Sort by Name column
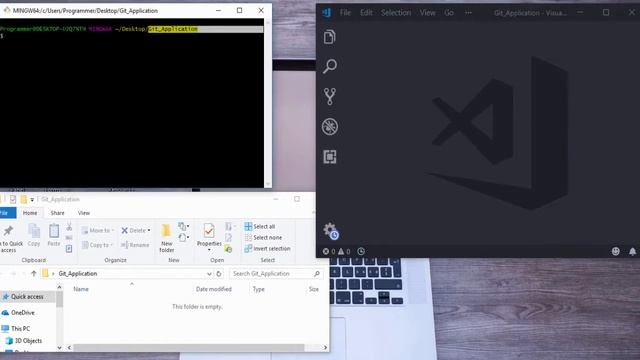The height and width of the screenshot is (360, 640). [81, 289]
